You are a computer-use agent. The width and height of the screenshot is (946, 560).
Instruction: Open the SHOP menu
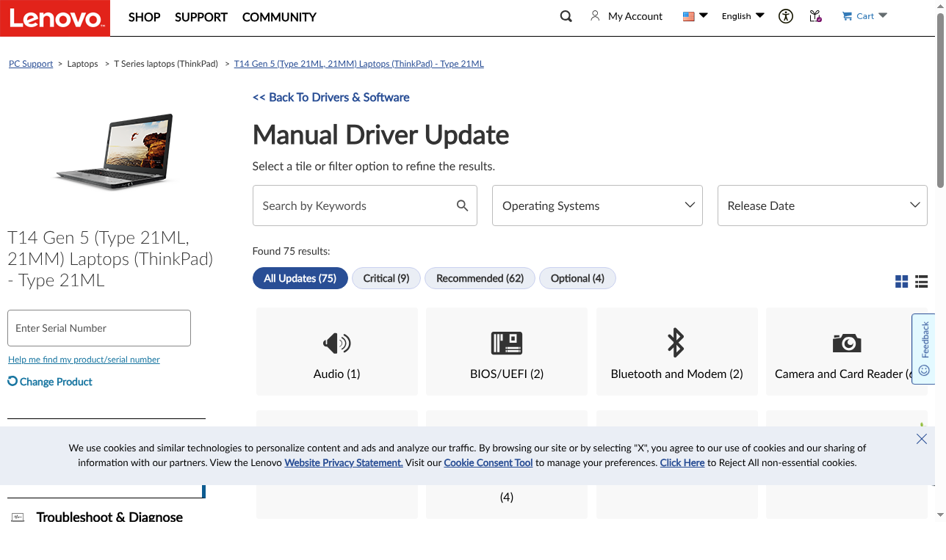click(144, 17)
